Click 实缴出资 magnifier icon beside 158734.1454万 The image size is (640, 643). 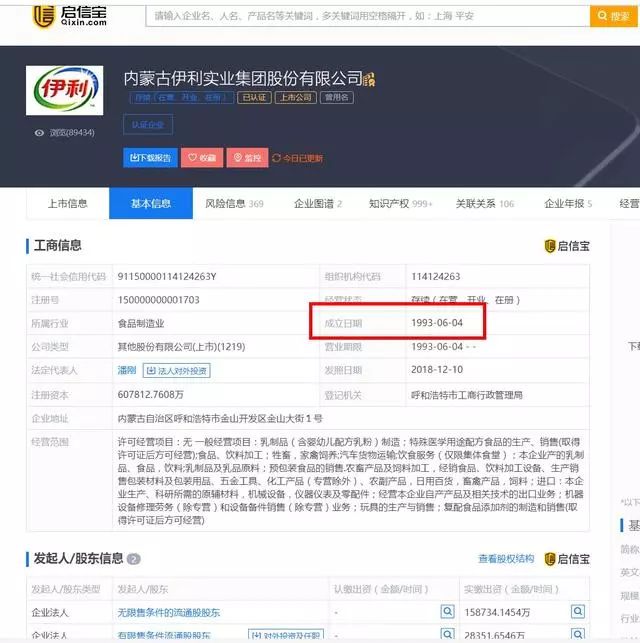(578, 611)
